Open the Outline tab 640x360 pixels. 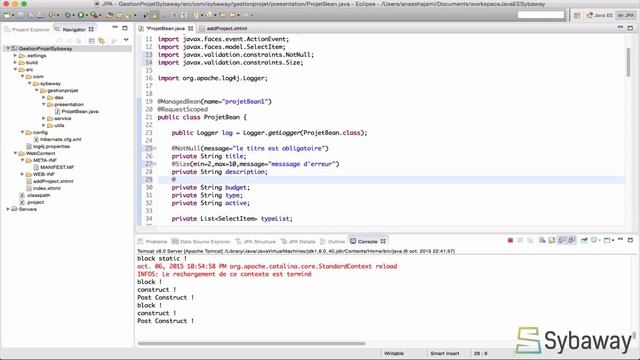coord(333,241)
